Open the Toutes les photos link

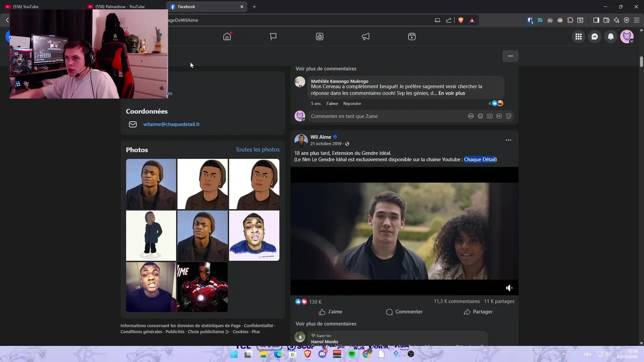coord(258,150)
